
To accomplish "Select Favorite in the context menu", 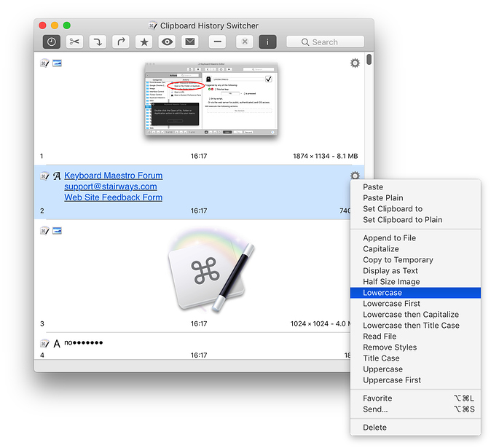I will (x=415, y=398).
